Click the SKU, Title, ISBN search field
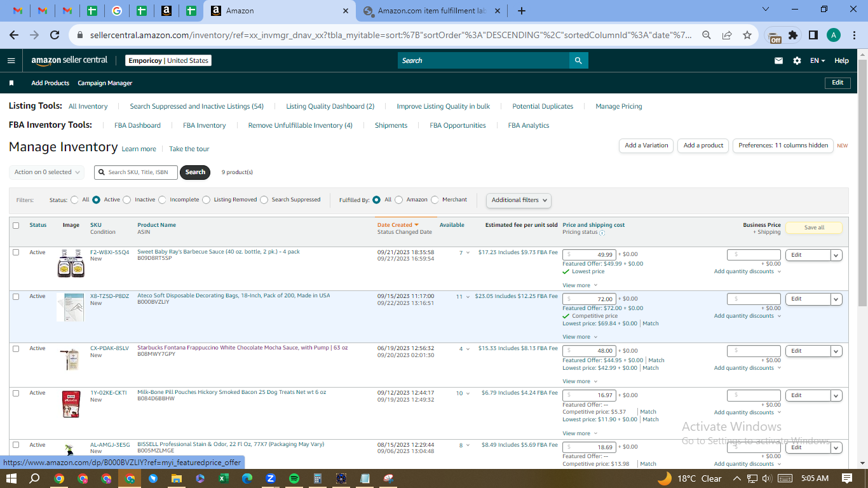 (x=136, y=172)
